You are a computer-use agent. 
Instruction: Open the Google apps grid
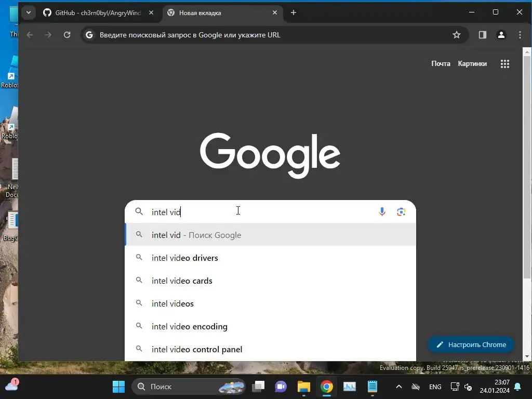[505, 64]
